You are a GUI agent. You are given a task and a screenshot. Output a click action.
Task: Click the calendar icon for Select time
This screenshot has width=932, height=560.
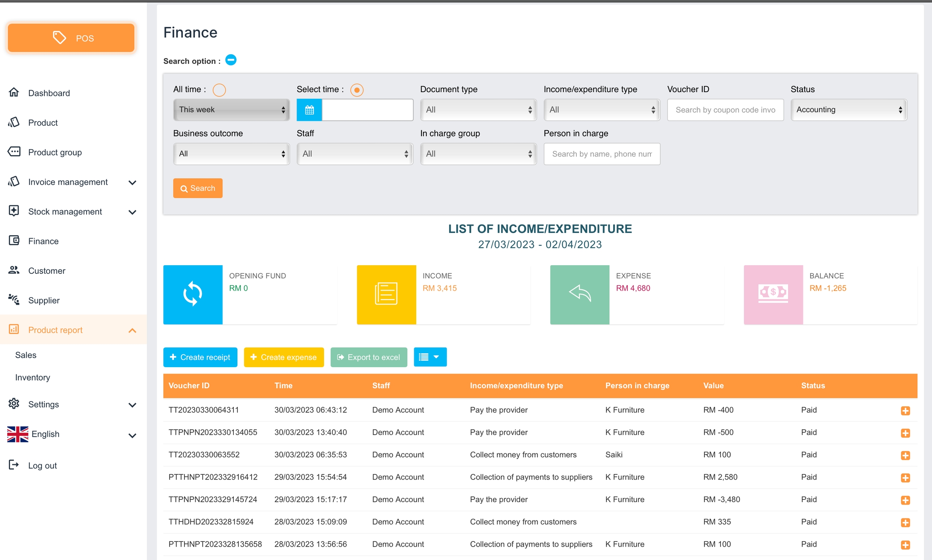[309, 110]
